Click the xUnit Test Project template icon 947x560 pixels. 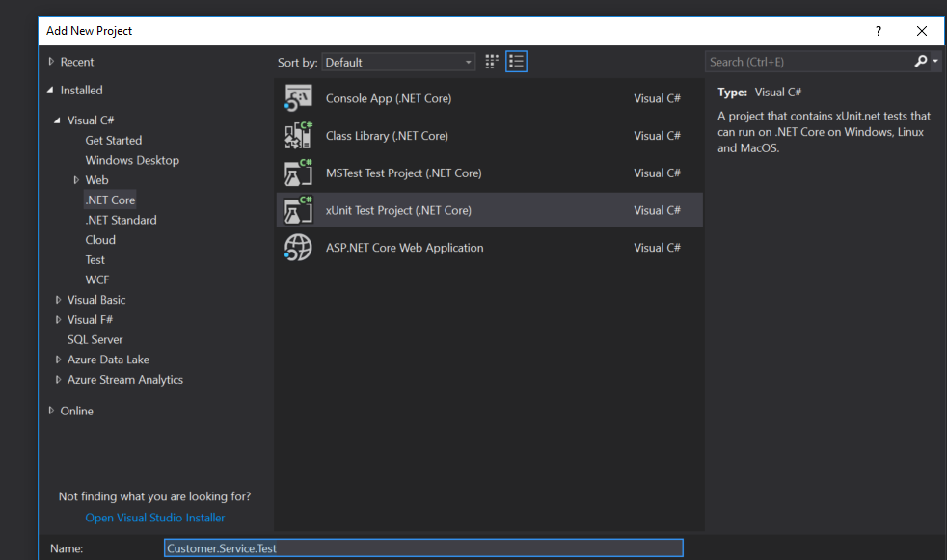[x=298, y=211]
